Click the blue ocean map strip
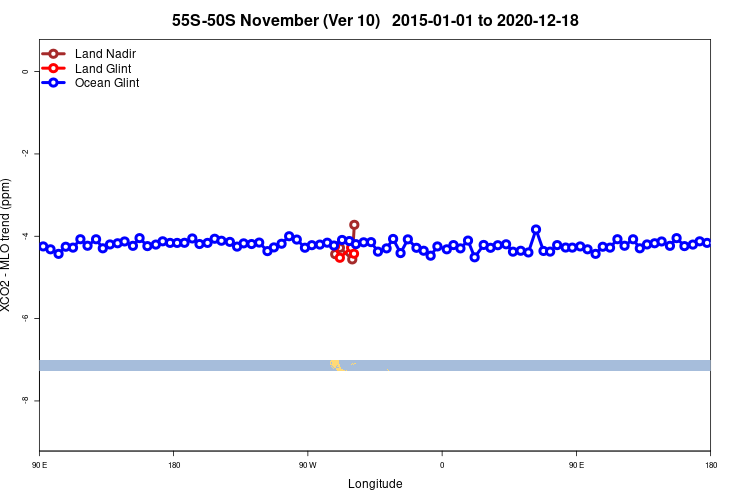This screenshot has width=750, height=500. [x=375, y=366]
